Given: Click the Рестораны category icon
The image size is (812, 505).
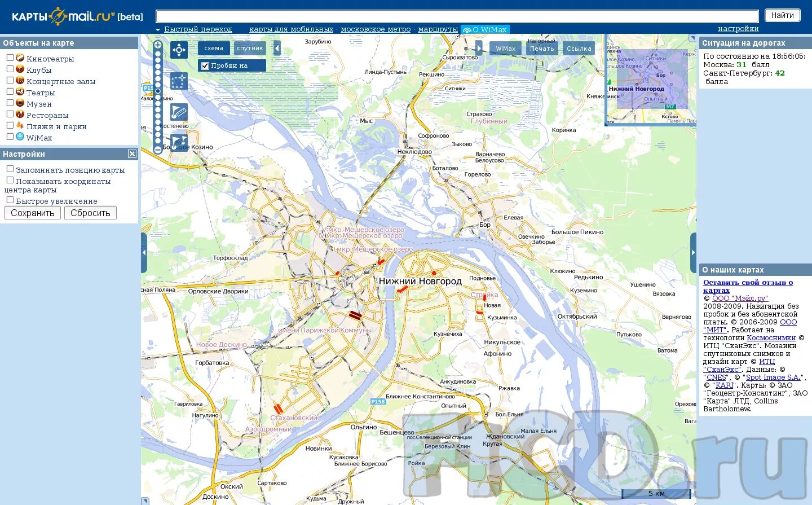Looking at the screenshot, I should point(20,114).
